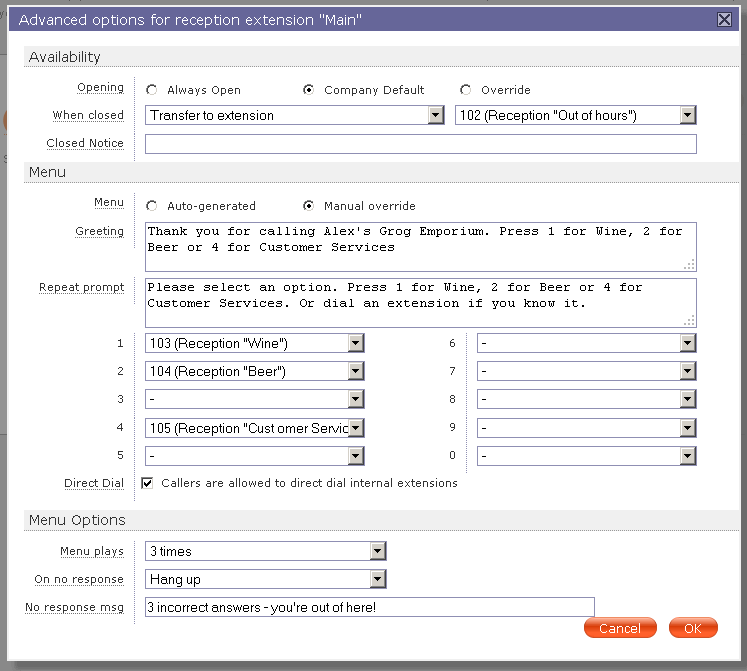Screen dimensions: 747x671
Task: Click the Opening help label
Action: [x=101, y=88]
